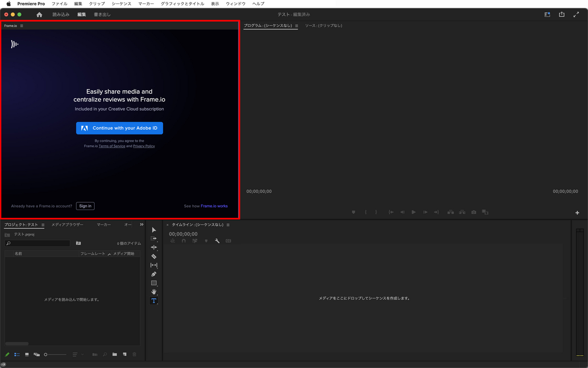
Task: Click Automate to Sequence icon
Action: click(95, 354)
